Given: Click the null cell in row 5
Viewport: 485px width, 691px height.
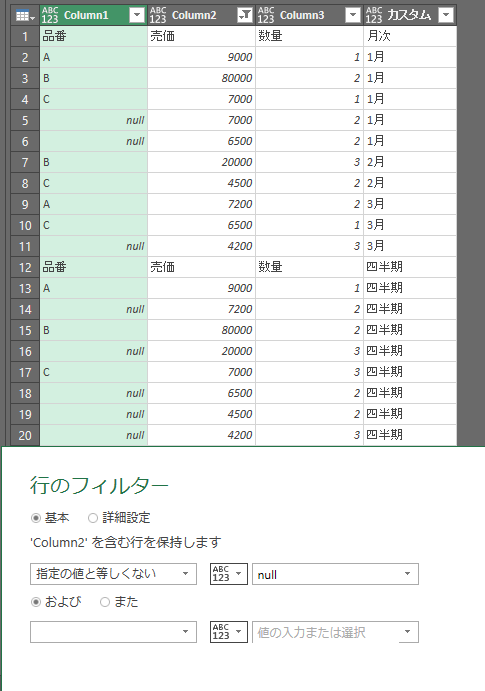Looking at the screenshot, I should pyautogui.click(x=93, y=120).
